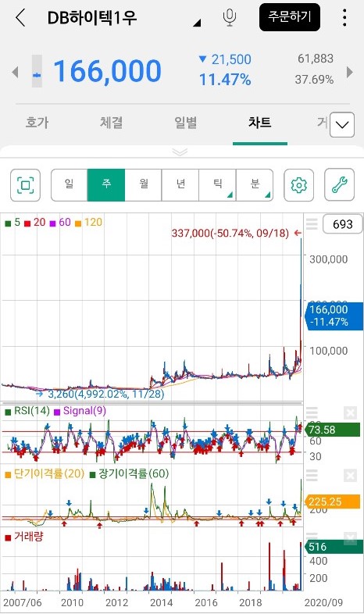Switch to the 호가 tab
The width and height of the screenshot is (364, 614).
click(x=37, y=123)
